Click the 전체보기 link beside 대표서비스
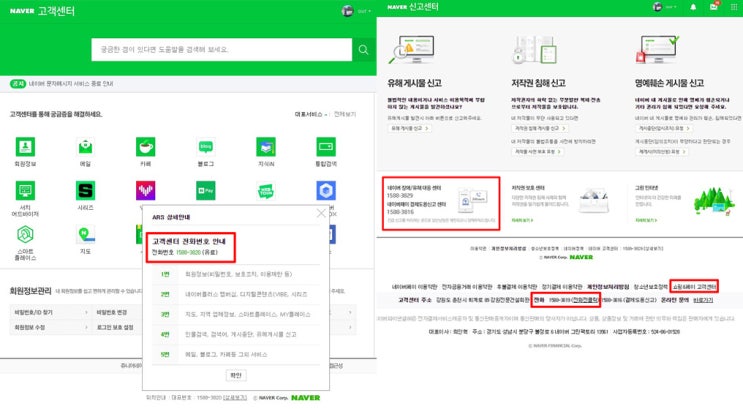743x409 pixels. click(x=345, y=114)
